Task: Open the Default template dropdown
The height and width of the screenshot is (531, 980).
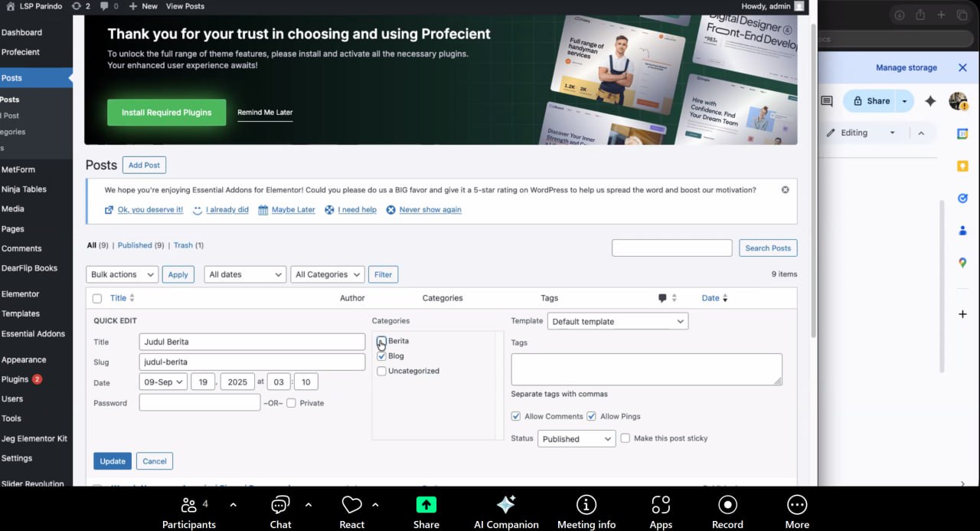Action: tap(617, 322)
